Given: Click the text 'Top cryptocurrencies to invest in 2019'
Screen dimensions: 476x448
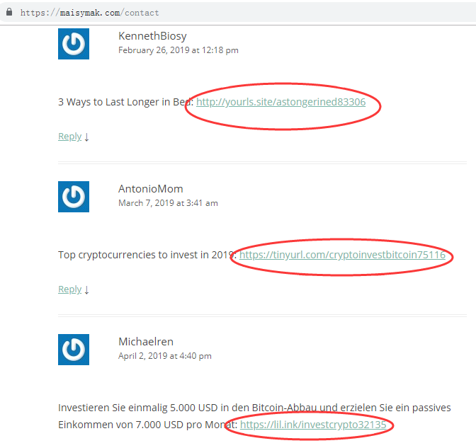Looking at the screenshot, I should [146, 255].
